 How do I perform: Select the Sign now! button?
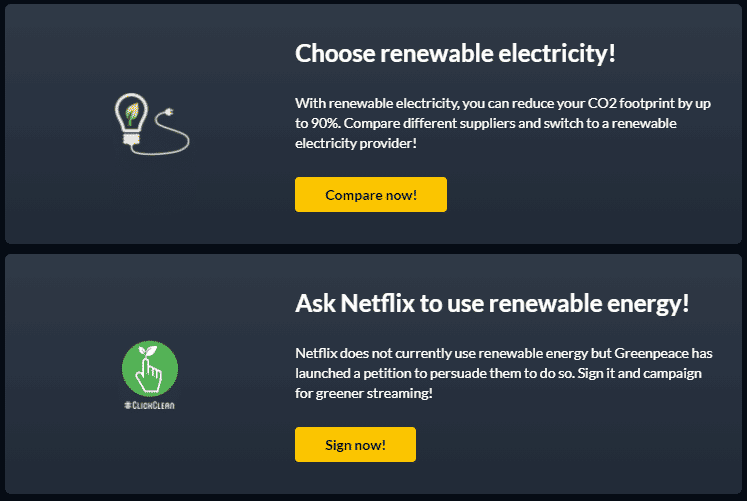point(355,444)
